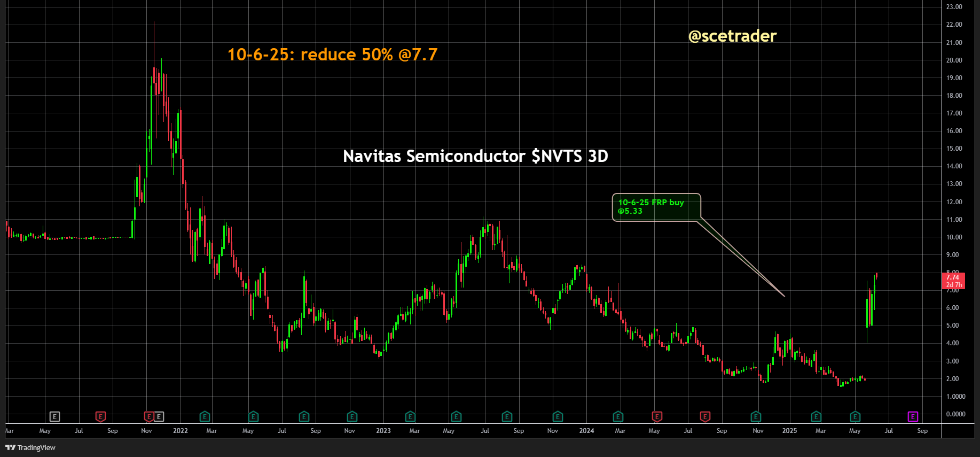
Task: Select the 2.00 price scale label
Action: pyautogui.click(x=952, y=379)
